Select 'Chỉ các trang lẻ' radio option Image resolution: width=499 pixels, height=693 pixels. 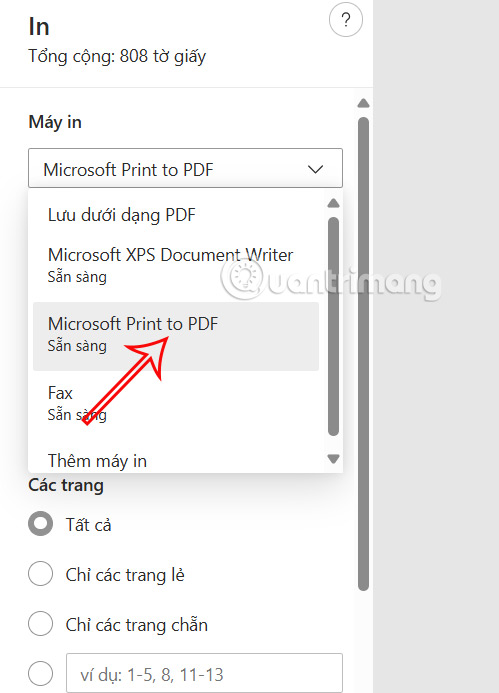[x=40, y=573]
